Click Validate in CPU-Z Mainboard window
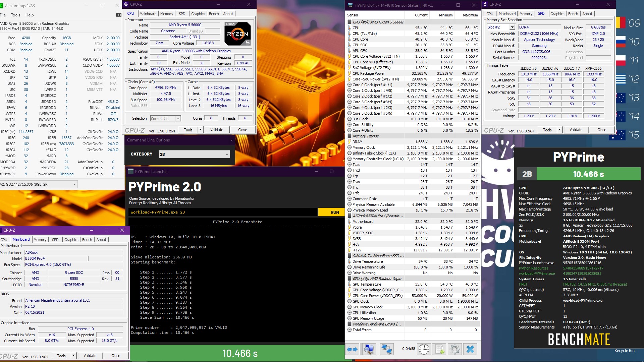Image resolution: width=644 pixels, height=362 pixels. (x=90, y=356)
